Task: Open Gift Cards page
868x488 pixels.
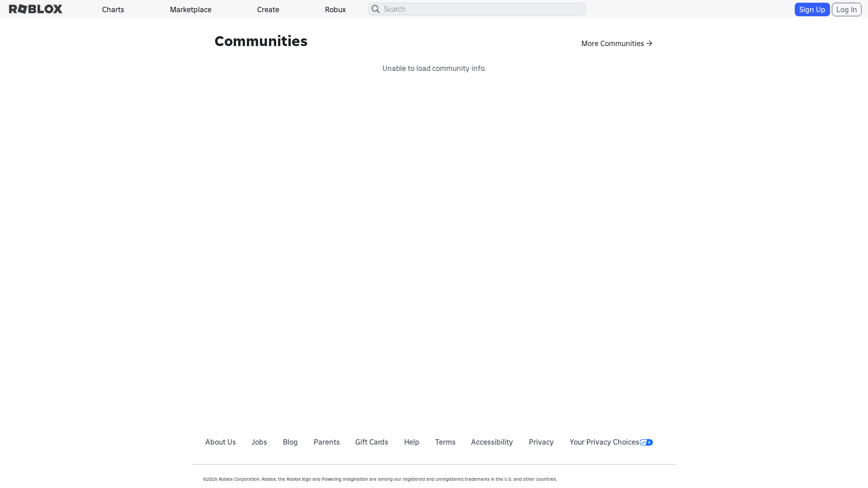Action: pos(371,442)
